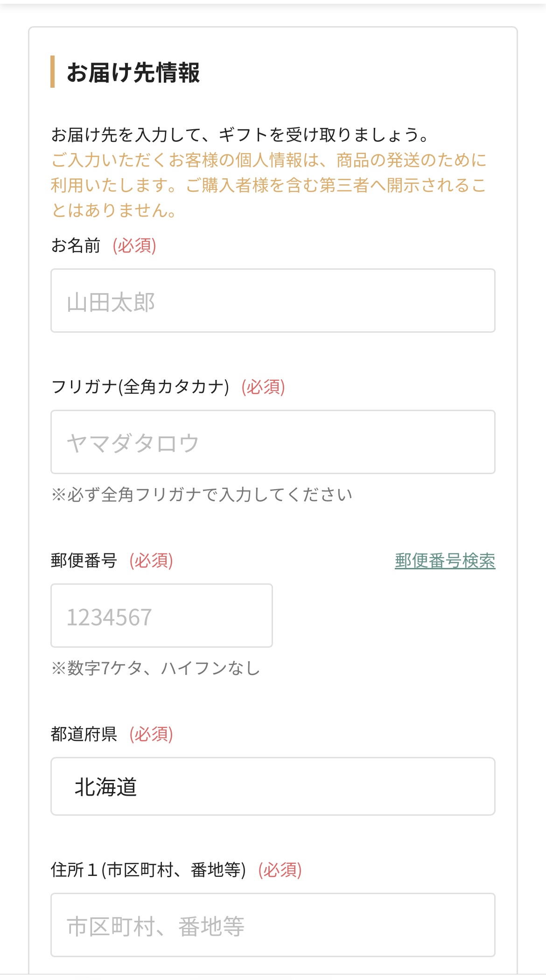This screenshot has height=980, width=546.
Task: Click the フリガナ(全角カタカナ) field label
Action: pyautogui.click(x=140, y=387)
